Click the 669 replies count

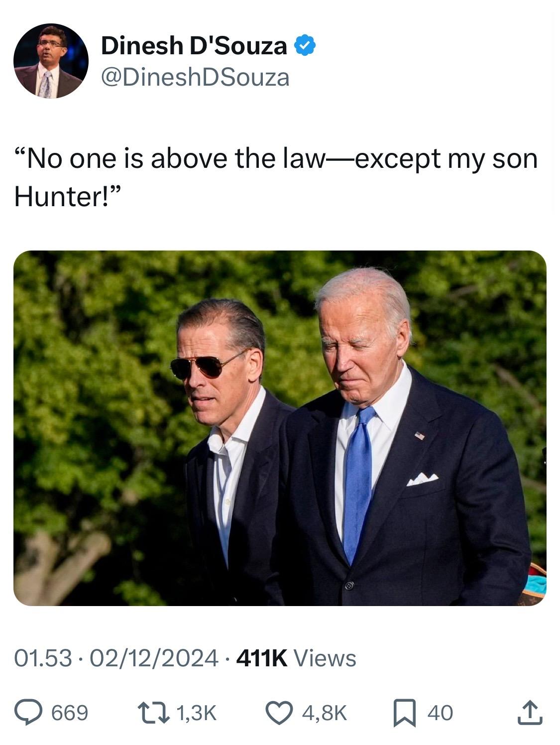click(70, 713)
